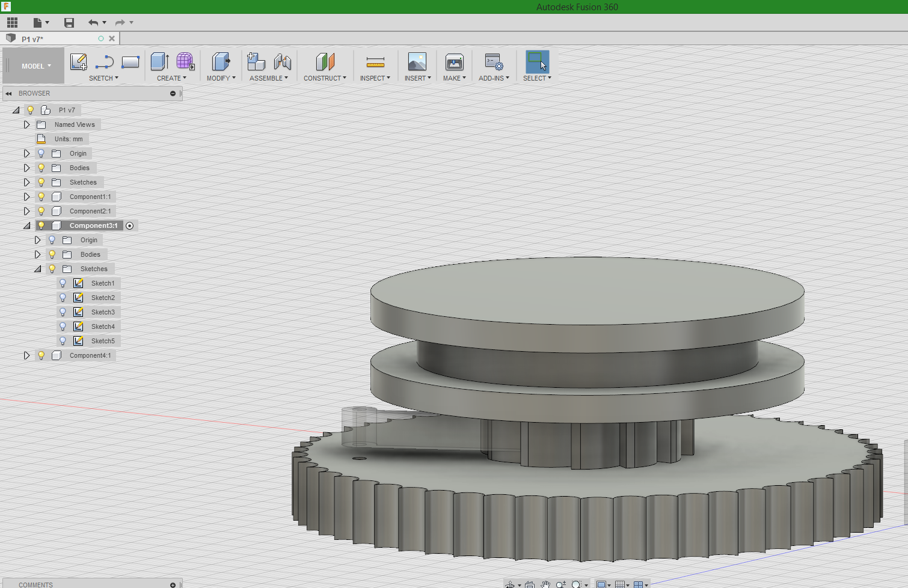The height and width of the screenshot is (588, 908).
Task: Open the CREATE menu
Action: [x=171, y=78]
